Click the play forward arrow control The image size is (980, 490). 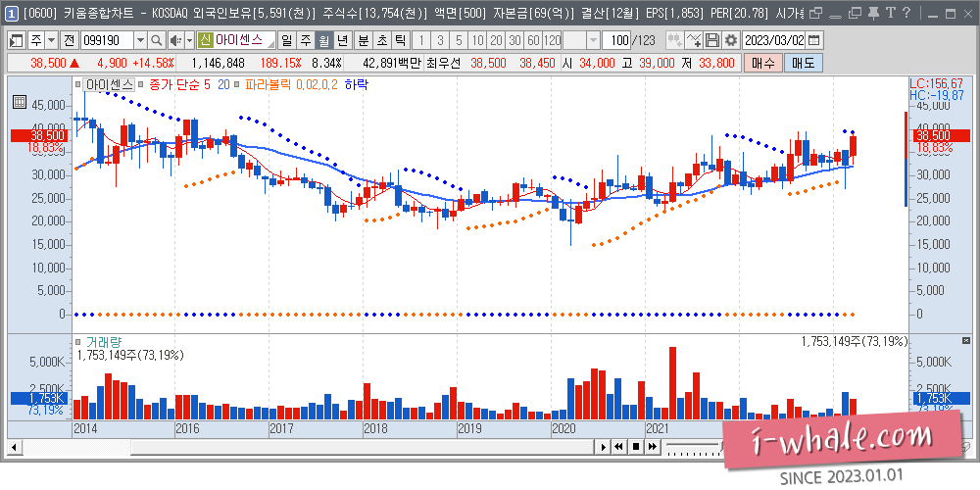[x=603, y=446]
